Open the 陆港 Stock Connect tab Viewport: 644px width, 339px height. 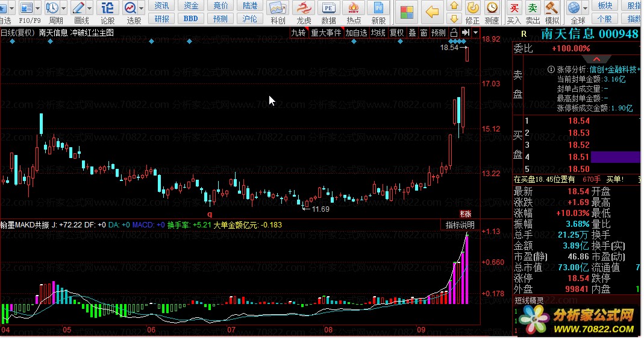[250, 6]
